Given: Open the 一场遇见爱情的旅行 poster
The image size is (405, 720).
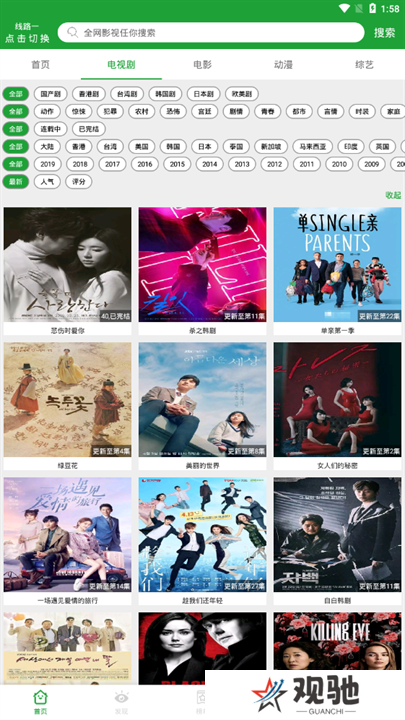Looking at the screenshot, I should tap(68, 534).
